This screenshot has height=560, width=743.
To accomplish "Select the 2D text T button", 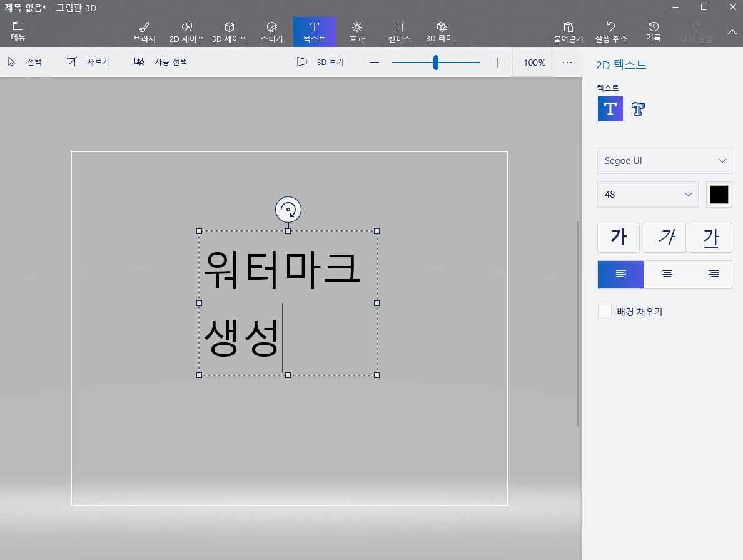I will click(610, 109).
